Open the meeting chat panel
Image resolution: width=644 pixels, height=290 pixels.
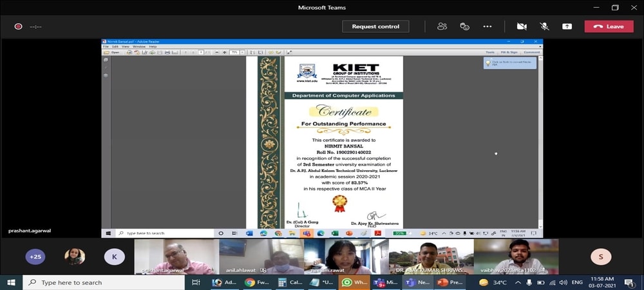tap(464, 26)
